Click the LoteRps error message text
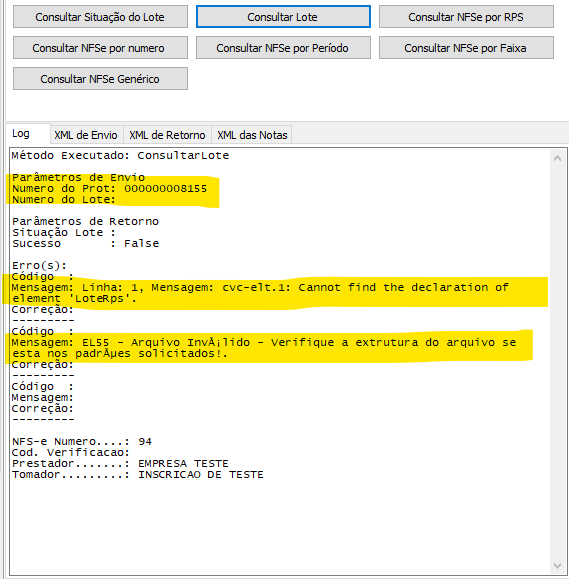 click(260, 293)
